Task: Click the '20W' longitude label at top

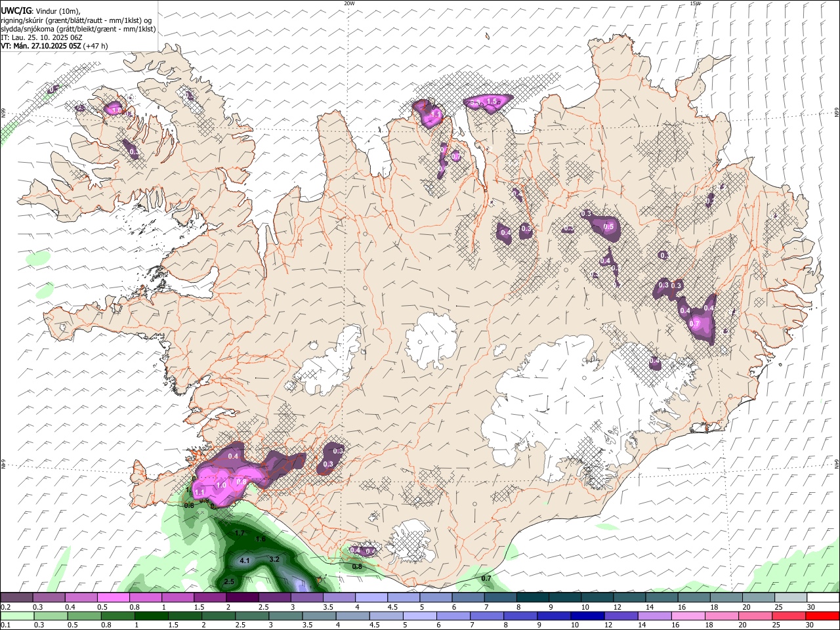Action: pyautogui.click(x=349, y=3)
